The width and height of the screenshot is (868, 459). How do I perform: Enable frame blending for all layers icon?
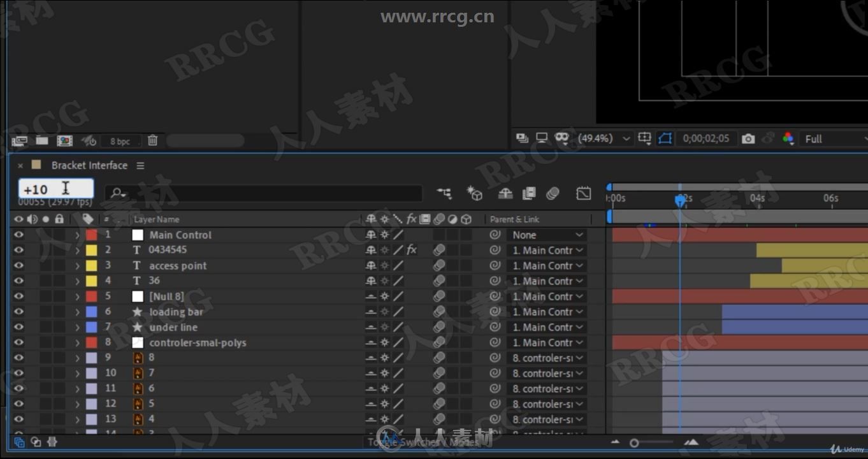[x=529, y=193]
